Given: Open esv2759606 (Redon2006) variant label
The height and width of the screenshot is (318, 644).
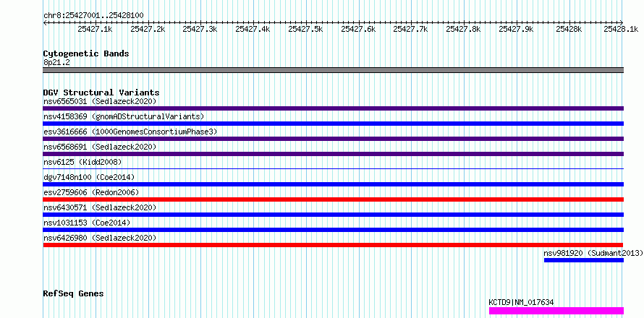Looking at the screenshot, I should pyautogui.click(x=91, y=192).
